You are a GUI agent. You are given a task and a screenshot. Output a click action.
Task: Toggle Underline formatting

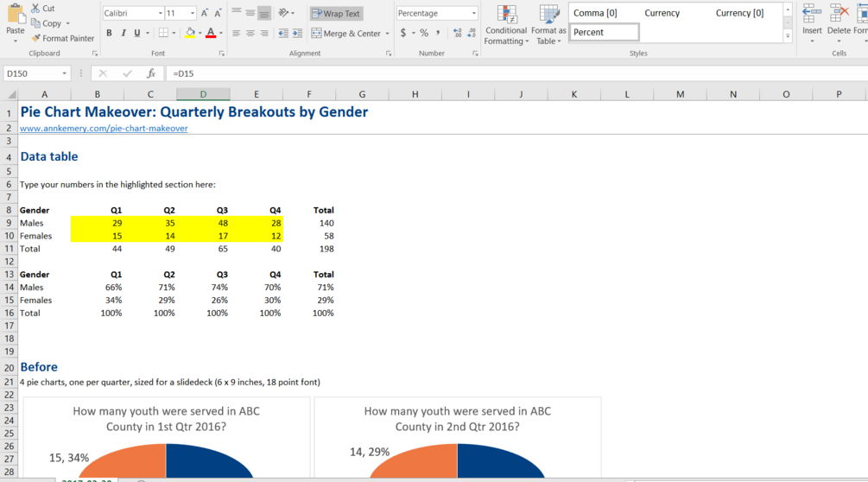136,33
